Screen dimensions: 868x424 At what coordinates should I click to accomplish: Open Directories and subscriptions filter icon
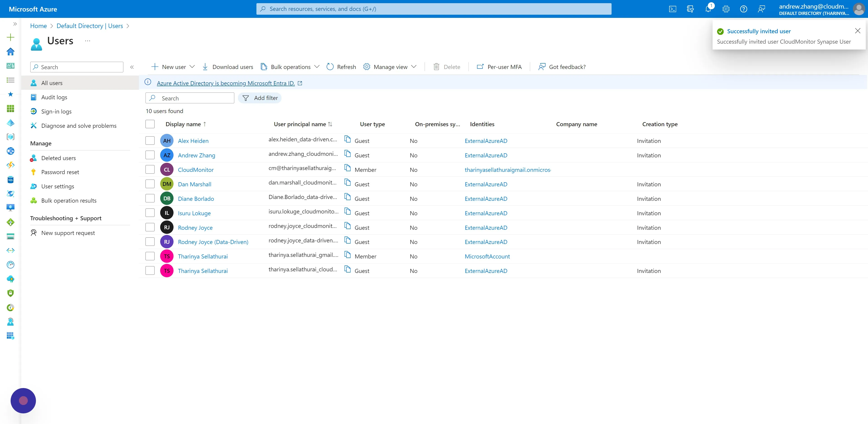tap(690, 9)
